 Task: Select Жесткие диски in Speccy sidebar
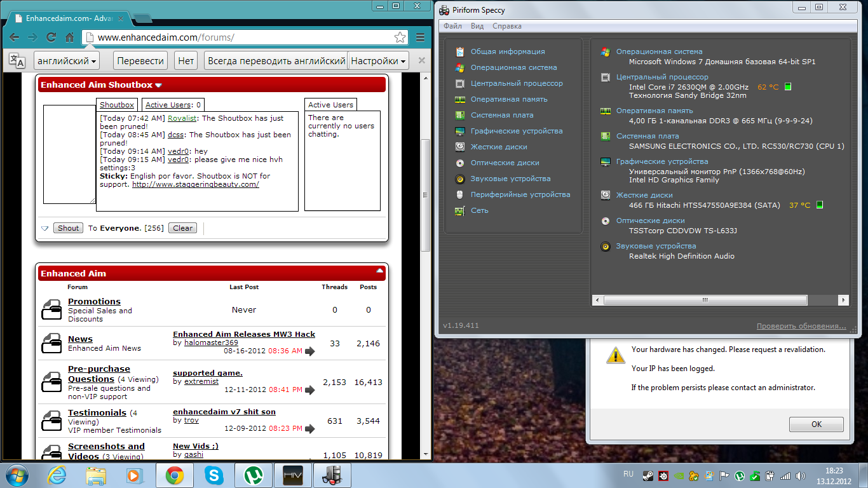tap(499, 147)
